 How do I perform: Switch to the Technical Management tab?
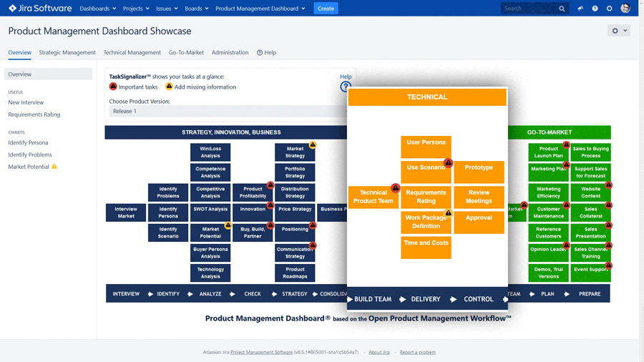[x=132, y=52]
